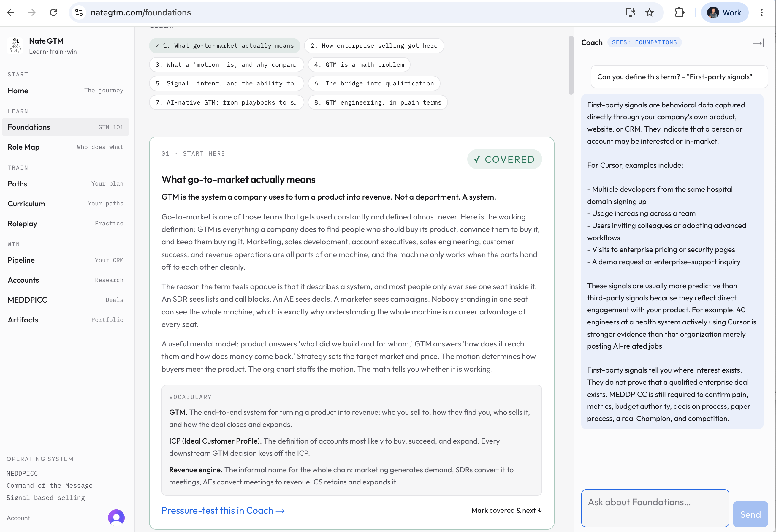The height and width of the screenshot is (532, 776).
Task: Select chip '4. GTM is a math problem'
Action: tap(359, 65)
